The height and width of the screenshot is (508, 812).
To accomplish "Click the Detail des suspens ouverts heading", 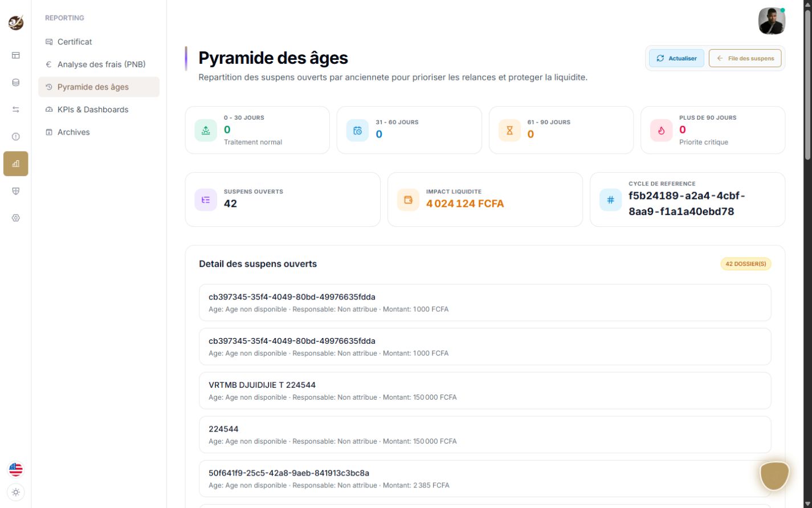I will (258, 264).
